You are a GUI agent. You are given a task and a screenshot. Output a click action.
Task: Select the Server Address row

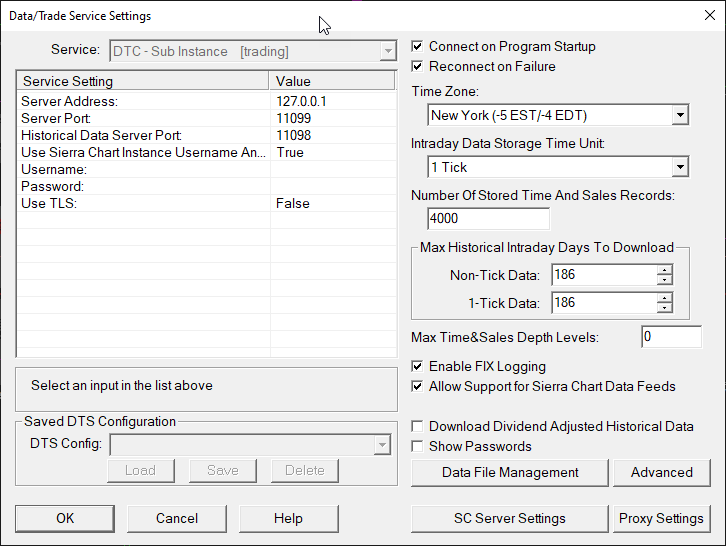(x=207, y=101)
